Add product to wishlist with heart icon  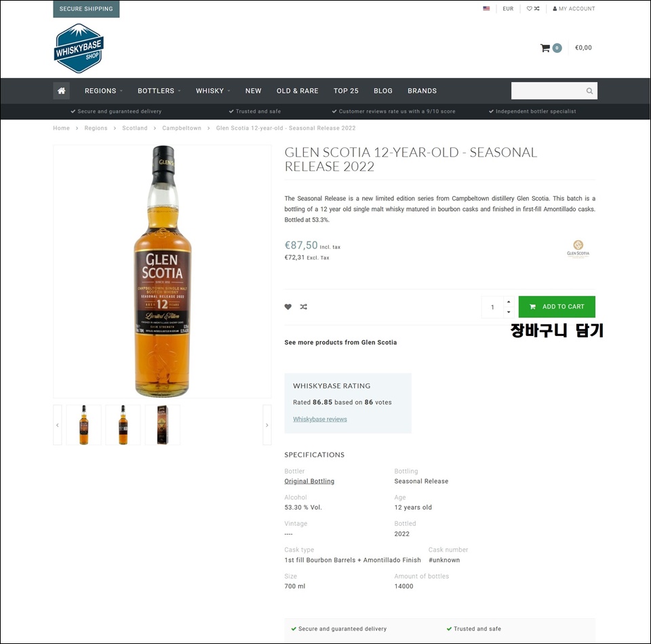tap(288, 307)
